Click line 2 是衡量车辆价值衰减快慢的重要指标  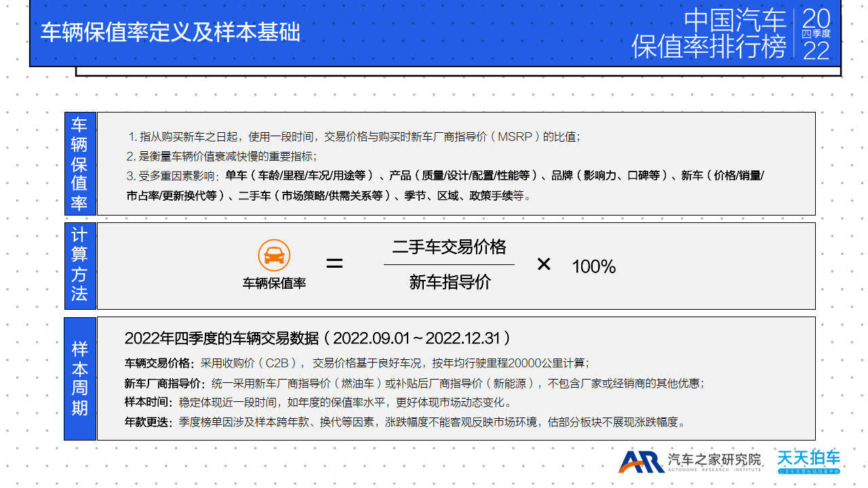pos(222,156)
